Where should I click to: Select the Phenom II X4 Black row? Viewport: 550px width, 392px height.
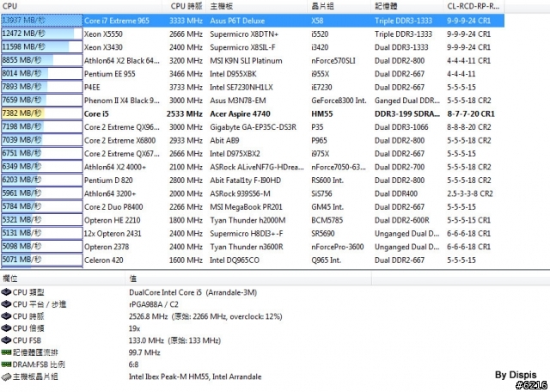pos(253,101)
